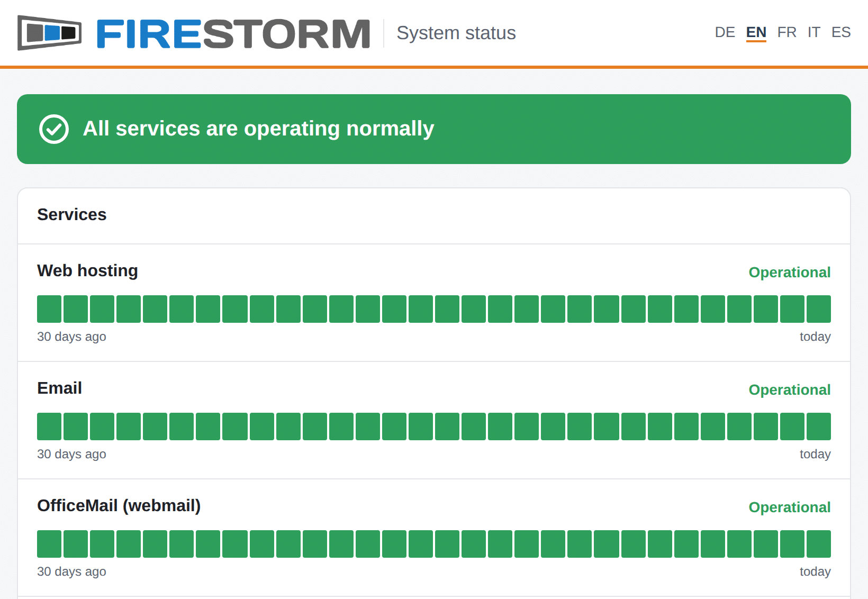Image resolution: width=868 pixels, height=599 pixels.
Task: Click 'today' label under Email
Action: click(815, 455)
